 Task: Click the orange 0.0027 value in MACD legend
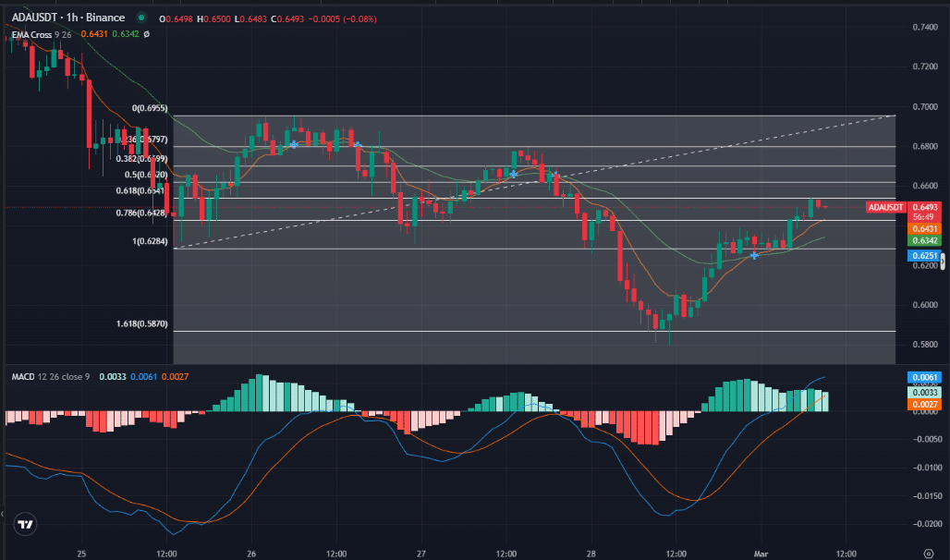[175, 377]
